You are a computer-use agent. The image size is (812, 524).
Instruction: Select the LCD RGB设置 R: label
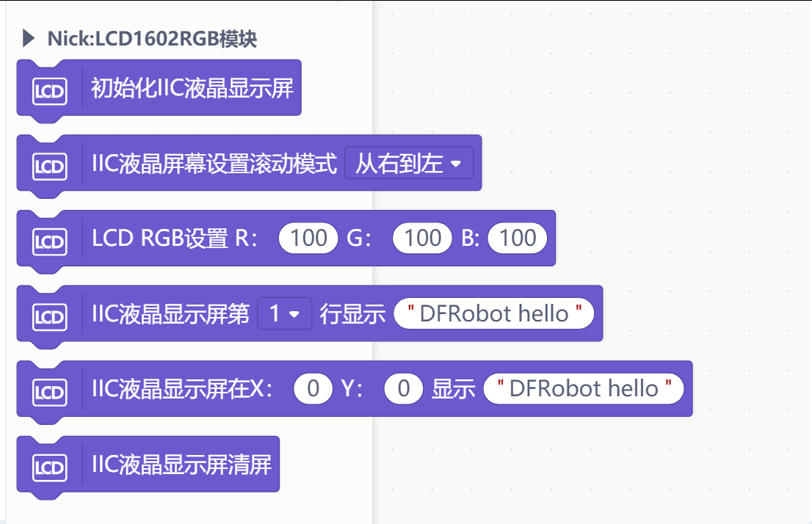[175, 239]
